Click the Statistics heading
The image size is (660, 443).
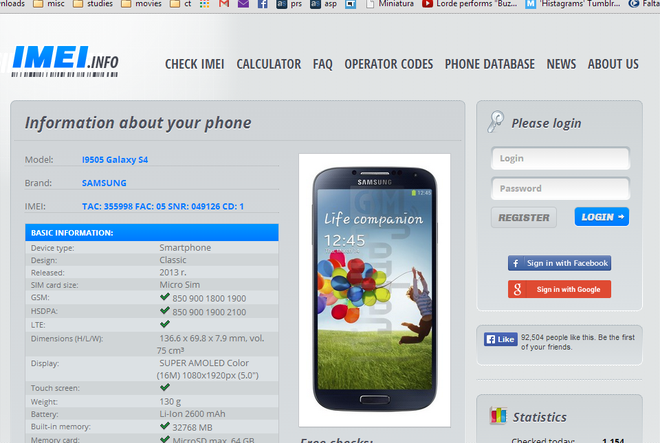click(540, 417)
